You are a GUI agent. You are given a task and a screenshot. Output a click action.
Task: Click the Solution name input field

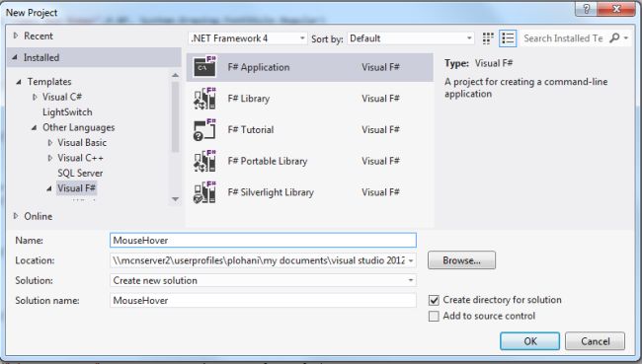click(x=263, y=300)
